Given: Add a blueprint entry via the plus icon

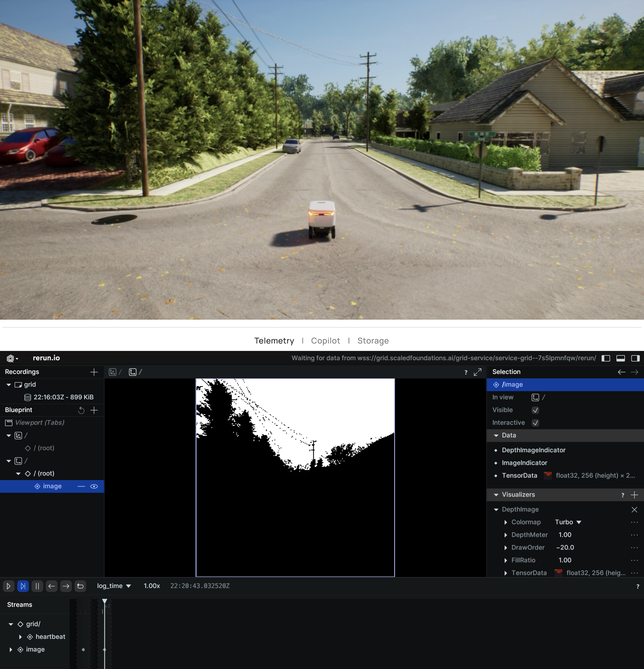Looking at the screenshot, I should 94,410.
